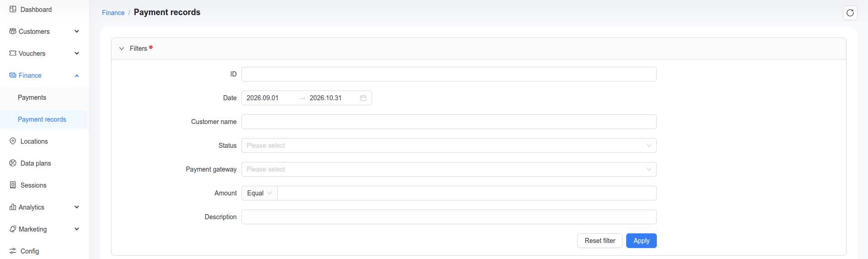Click the Customers people icon

tap(13, 31)
